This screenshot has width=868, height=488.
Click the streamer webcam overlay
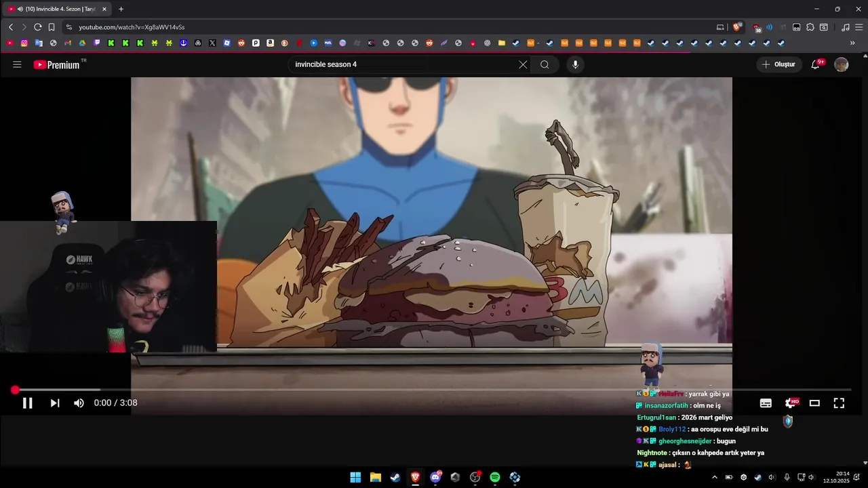tap(108, 287)
